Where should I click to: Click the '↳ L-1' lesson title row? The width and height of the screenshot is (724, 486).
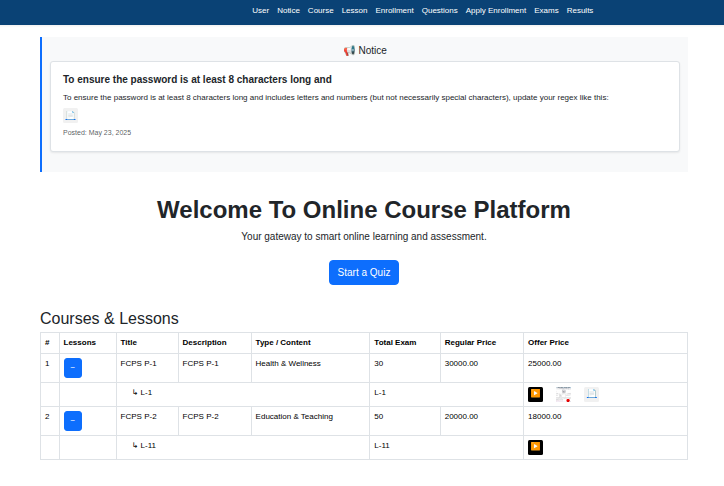pos(243,394)
